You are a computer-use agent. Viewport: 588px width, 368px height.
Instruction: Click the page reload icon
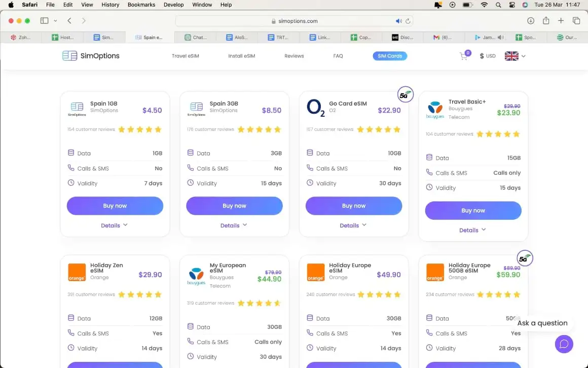click(408, 21)
